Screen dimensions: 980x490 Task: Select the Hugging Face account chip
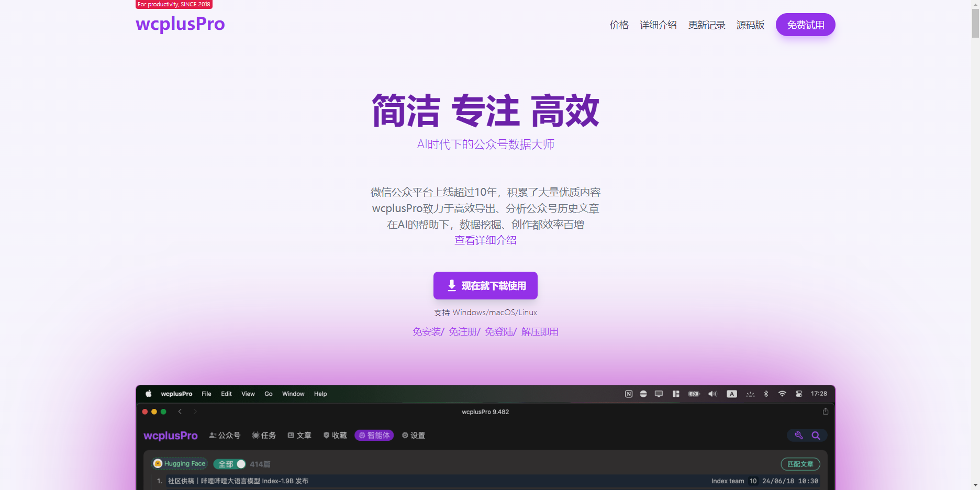point(180,464)
